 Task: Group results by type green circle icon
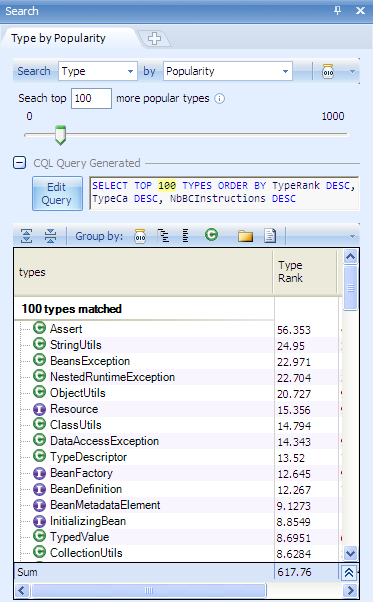pyautogui.click(x=211, y=234)
